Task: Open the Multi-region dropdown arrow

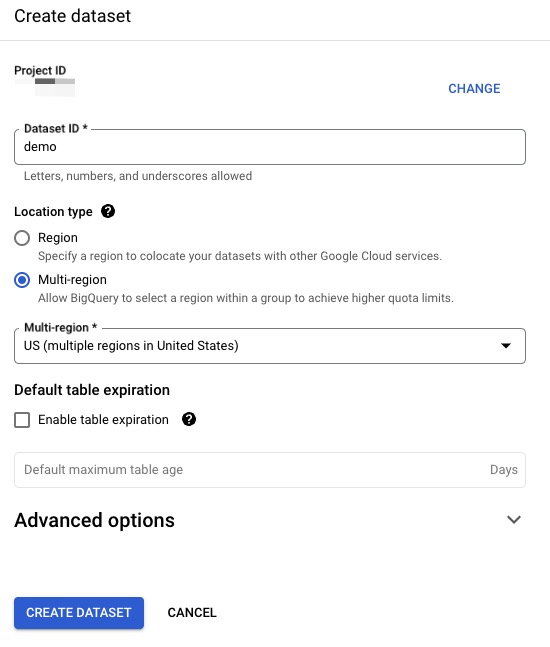Action: pos(506,345)
